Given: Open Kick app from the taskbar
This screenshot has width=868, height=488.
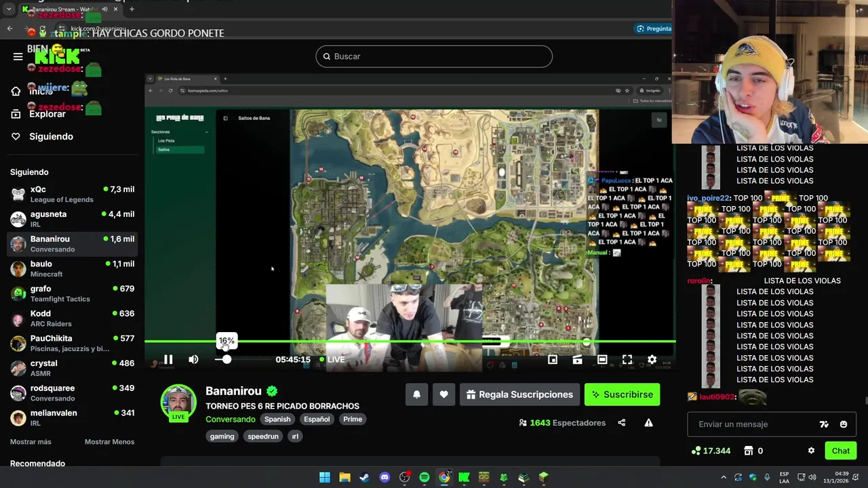Looking at the screenshot, I should pyautogui.click(x=464, y=477).
